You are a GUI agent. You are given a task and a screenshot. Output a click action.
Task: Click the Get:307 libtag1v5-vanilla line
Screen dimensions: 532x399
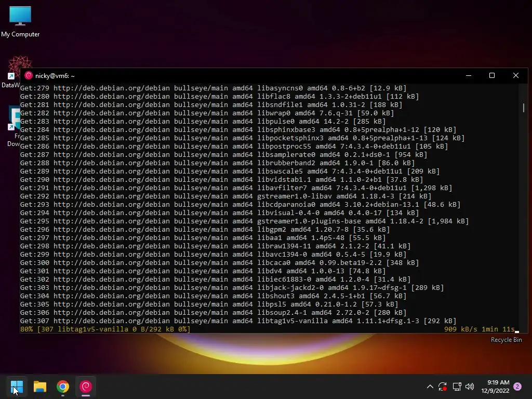pos(238,321)
